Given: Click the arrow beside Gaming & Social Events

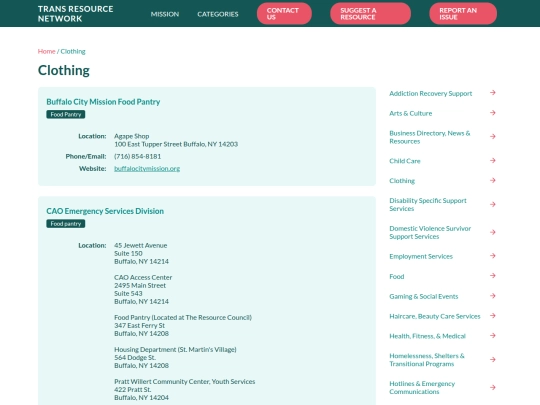Looking at the screenshot, I should [493, 296].
